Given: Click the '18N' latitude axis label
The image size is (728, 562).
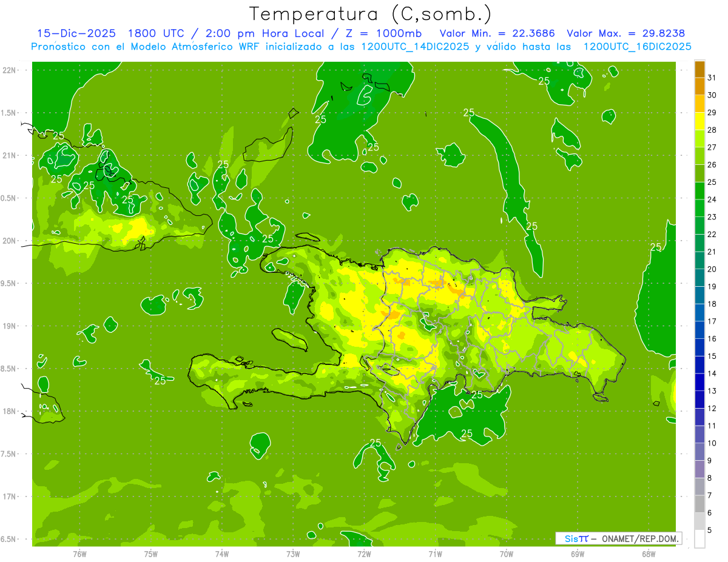Looking at the screenshot, I should click(10, 412).
